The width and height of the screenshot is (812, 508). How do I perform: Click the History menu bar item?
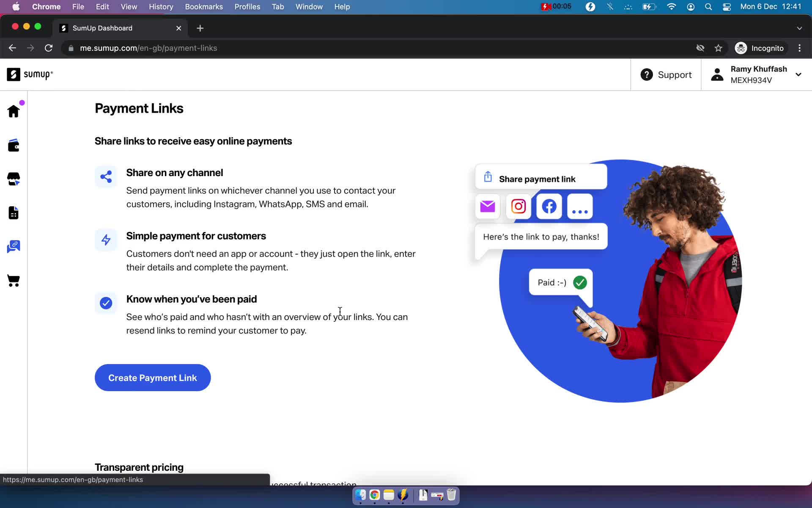pyautogui.click(x=162, y=6)
